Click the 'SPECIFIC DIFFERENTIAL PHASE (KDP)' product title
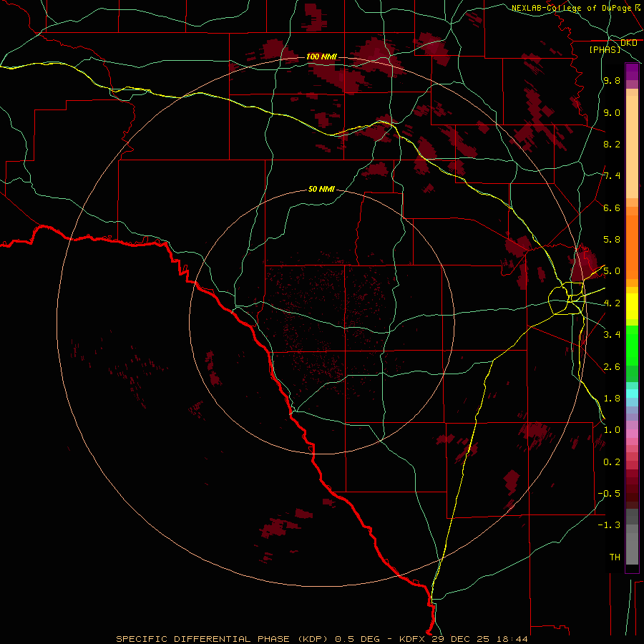644x644 pixels. point(222,639)
